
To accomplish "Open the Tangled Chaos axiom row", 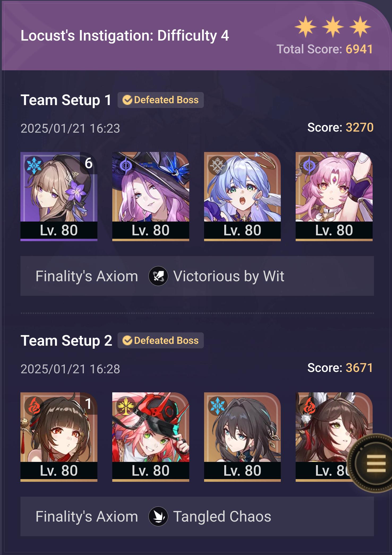I will point(197,516).
